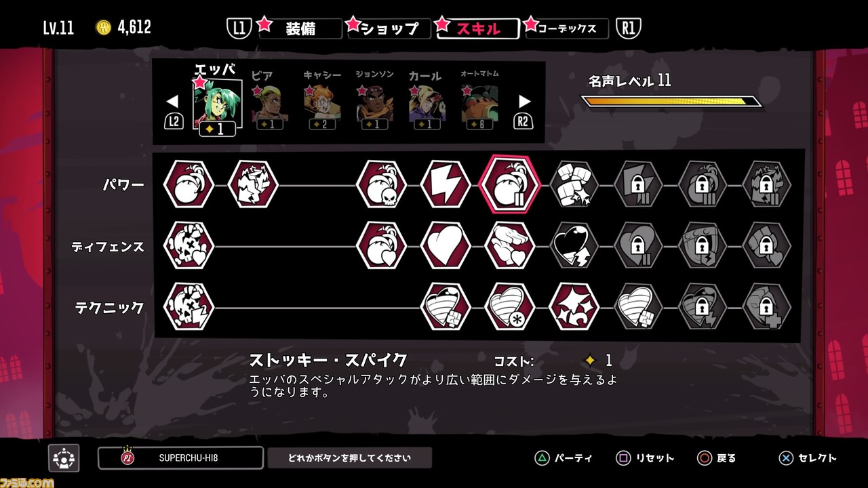Select the highlighted bomb II power skill
Screen dimensions: 868x488
pos(510,184)
